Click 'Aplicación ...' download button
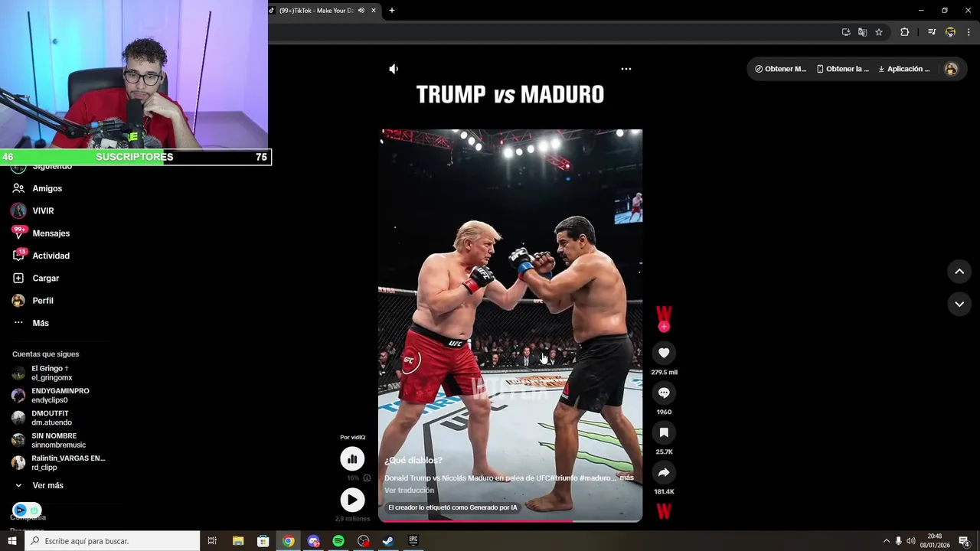Screen dimensions: 980x551 pyautogui.click(x=903, y=69)
